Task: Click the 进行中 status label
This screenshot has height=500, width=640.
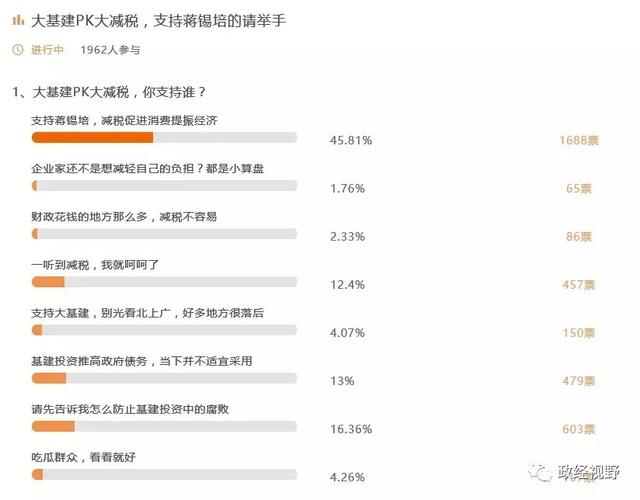Action: click(47, 50)
